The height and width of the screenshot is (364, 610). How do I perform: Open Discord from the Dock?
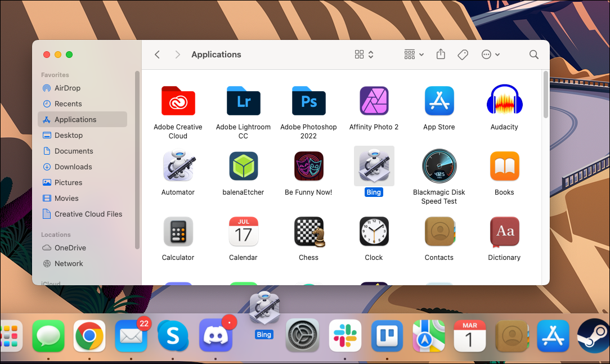coord(216,336)
